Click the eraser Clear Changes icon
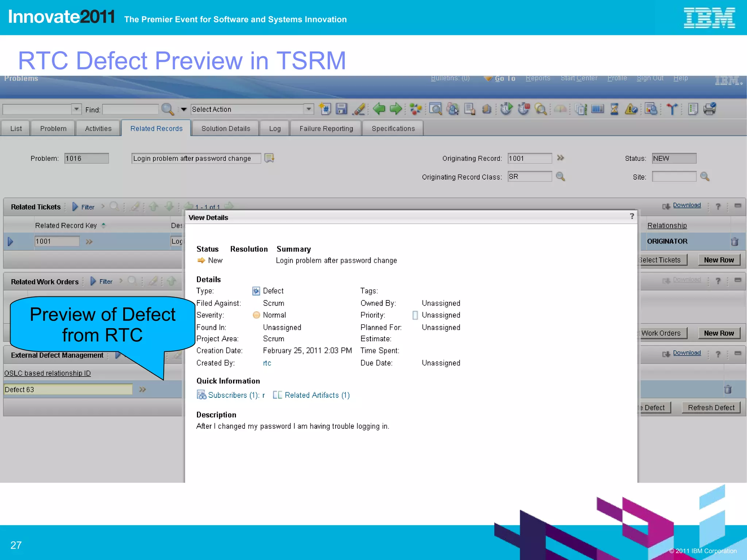Screen dimensions: 747x560 359,109
